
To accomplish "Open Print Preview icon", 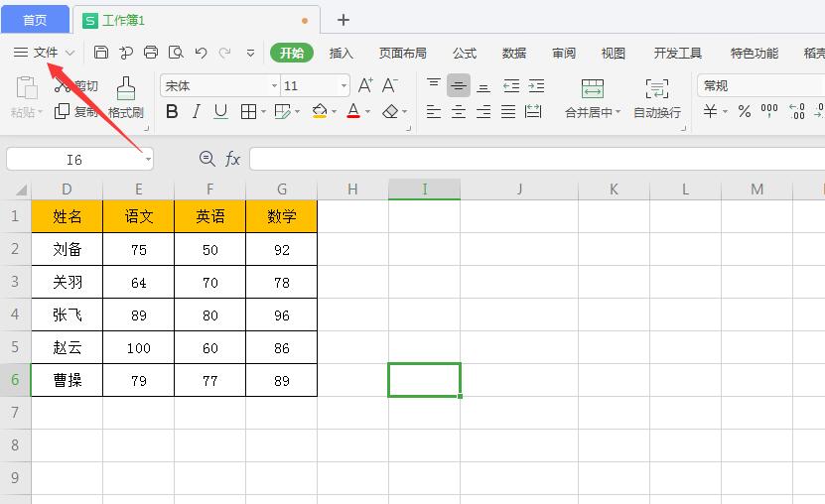I will pos(176,52).
